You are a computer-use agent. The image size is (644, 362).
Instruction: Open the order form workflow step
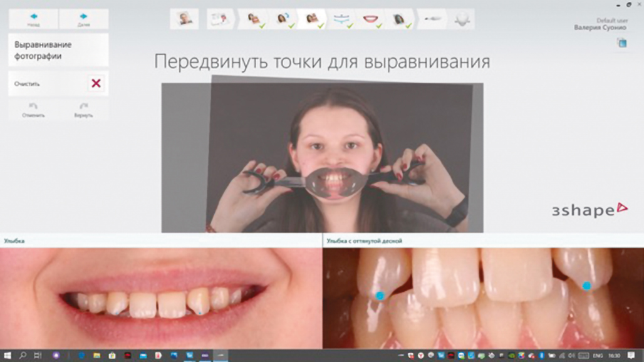pyautogui.click(x=219, y=19)
